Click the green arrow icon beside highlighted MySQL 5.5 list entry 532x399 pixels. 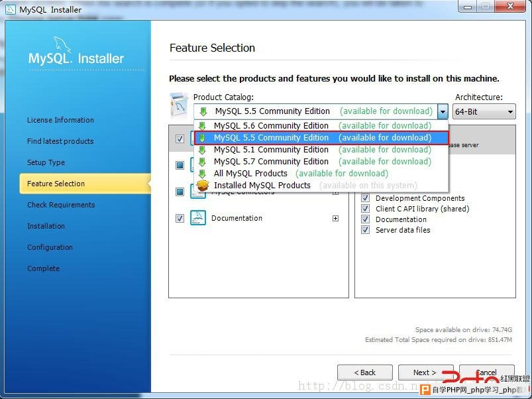[x=202, y=138]
